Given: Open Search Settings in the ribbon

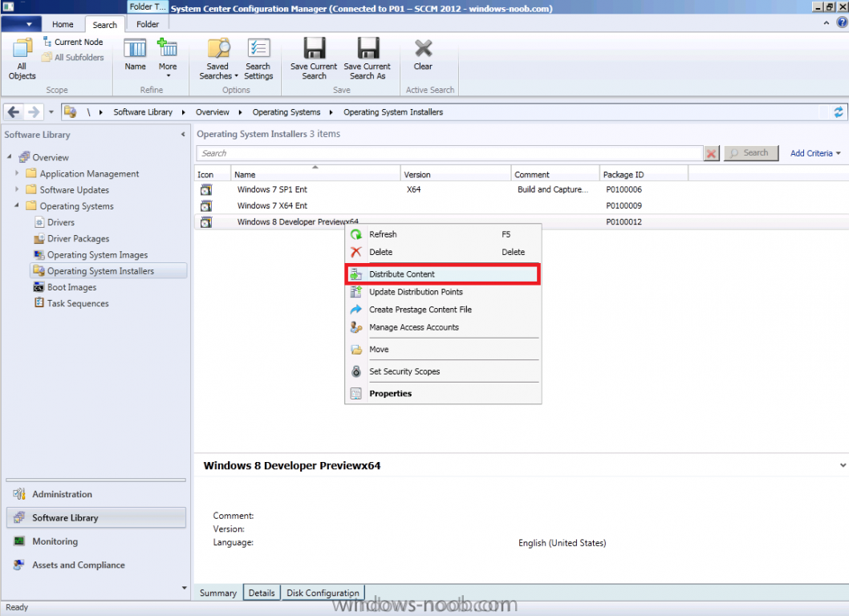Looking at the screenshot, I should tap(258, 59).
